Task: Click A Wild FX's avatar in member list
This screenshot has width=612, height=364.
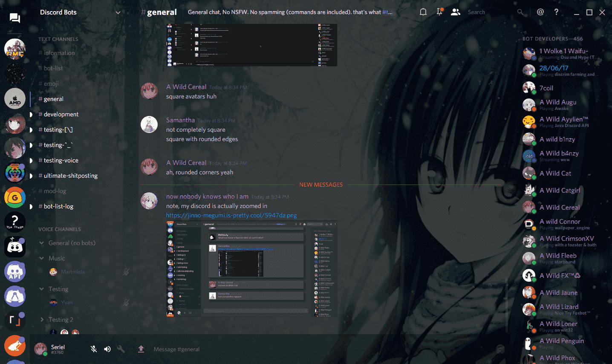Action: click(529, 275)
